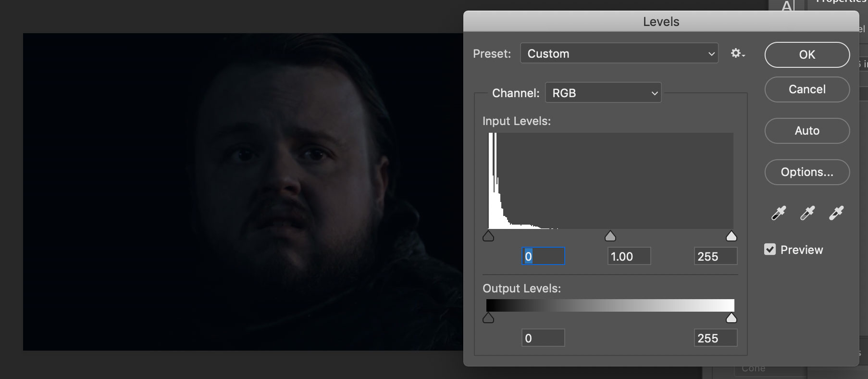Click the dark portrait image on canvas
Screen dimensions: 868x379
coord(243,191)
